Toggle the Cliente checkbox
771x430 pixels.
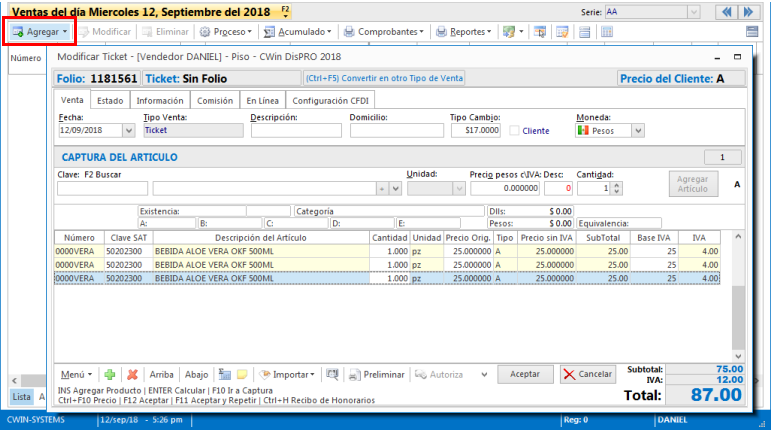(x=515, y=130)
